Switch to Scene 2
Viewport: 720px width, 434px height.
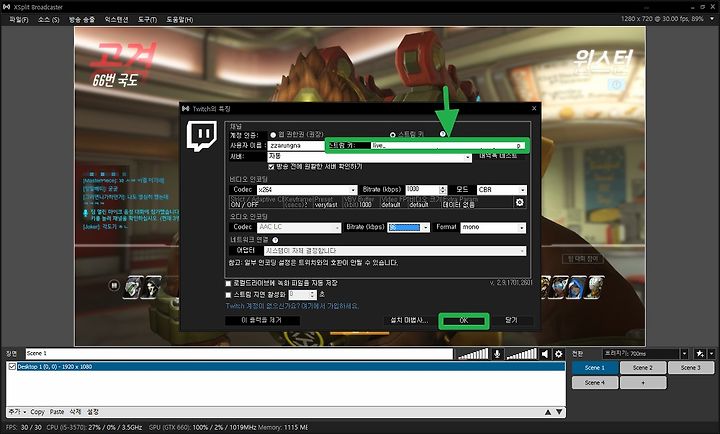[x=643, y=367]
